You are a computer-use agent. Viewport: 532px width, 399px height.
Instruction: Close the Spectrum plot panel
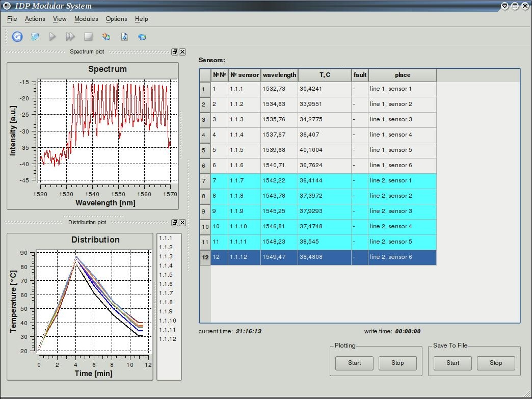pyautogui.click(x=182, y=52)
